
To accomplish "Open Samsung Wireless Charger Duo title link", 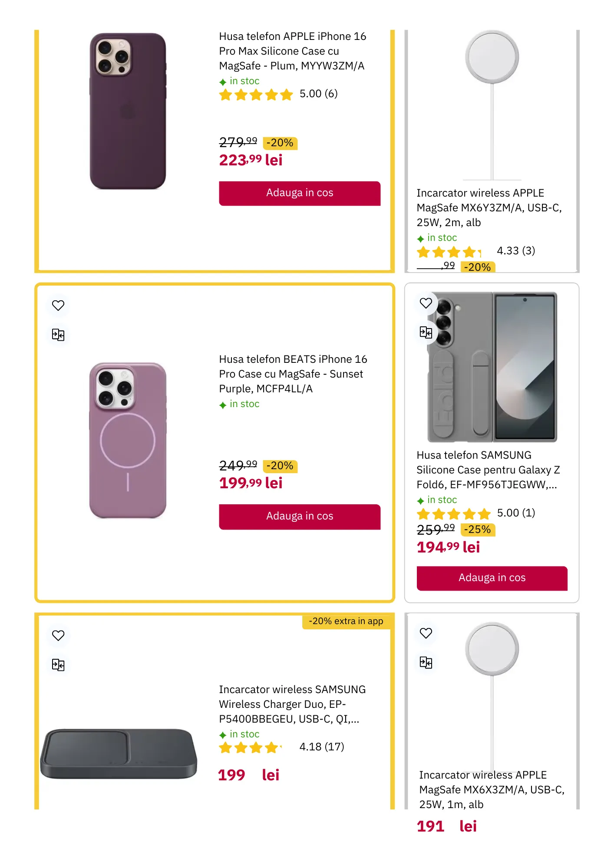I will coord(292,704).
